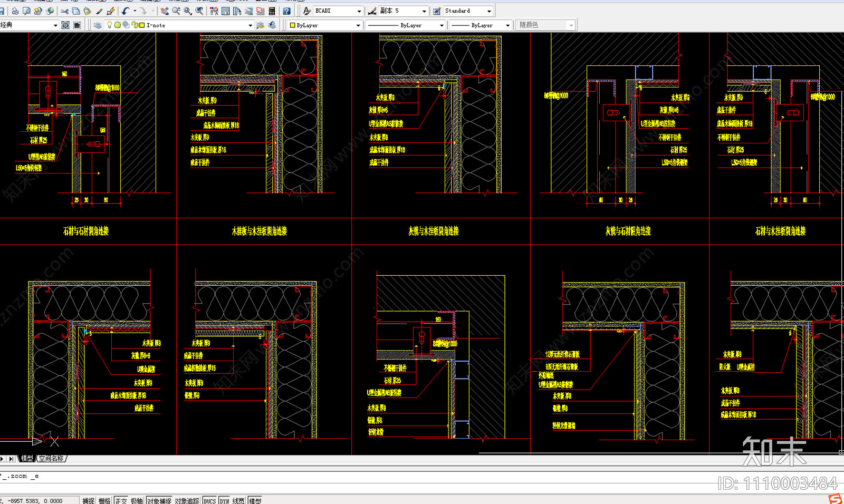Open the ByLayer color control swatch
844x504 pixels.
click(325, 25)
